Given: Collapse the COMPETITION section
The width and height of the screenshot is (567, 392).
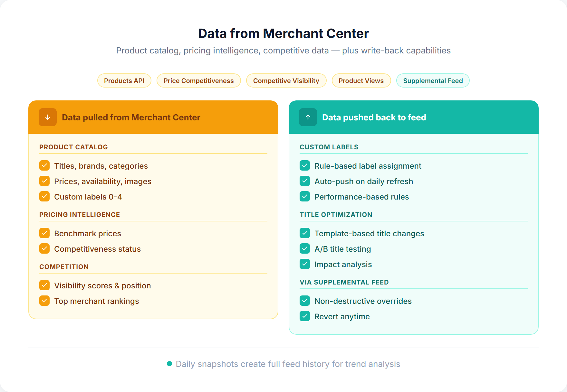Looking at the screenshot, I should (63, 266).
